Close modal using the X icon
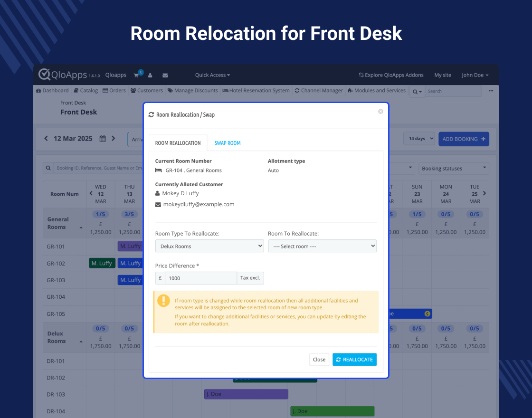This screenshot has width=532, height=418. pyautogui.click(x=380, y=112)
